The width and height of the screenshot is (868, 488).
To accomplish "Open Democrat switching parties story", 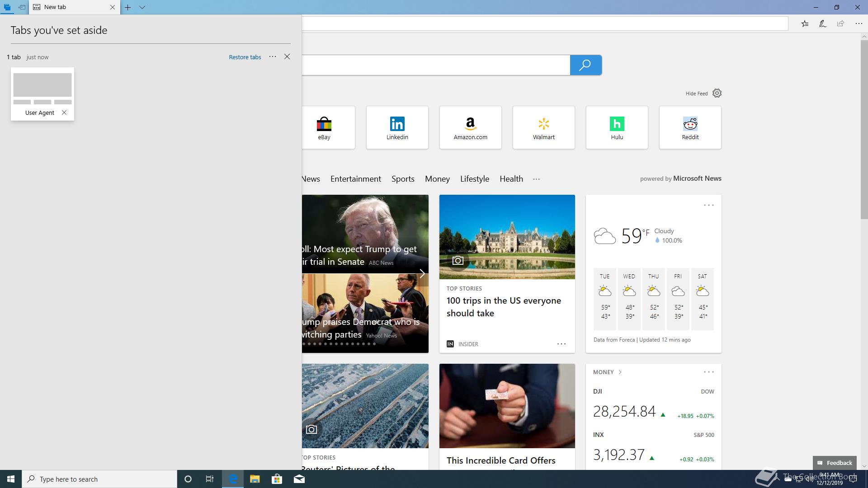I will point(365,313).
